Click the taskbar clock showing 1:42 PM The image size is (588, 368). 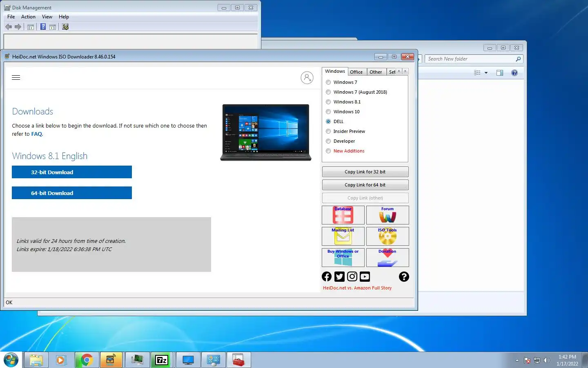pos(567,360)
